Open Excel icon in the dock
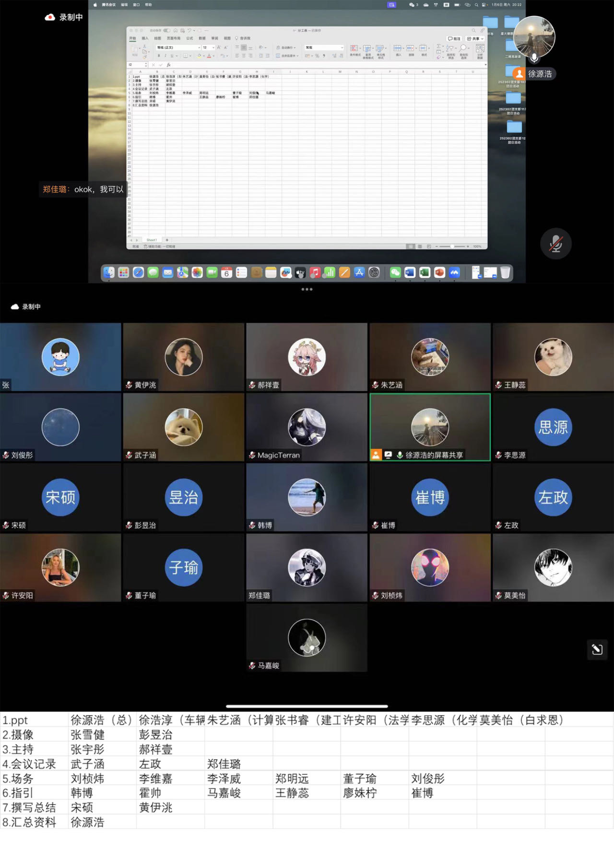The width and height of the screenshot is (614, 868). 425,273
